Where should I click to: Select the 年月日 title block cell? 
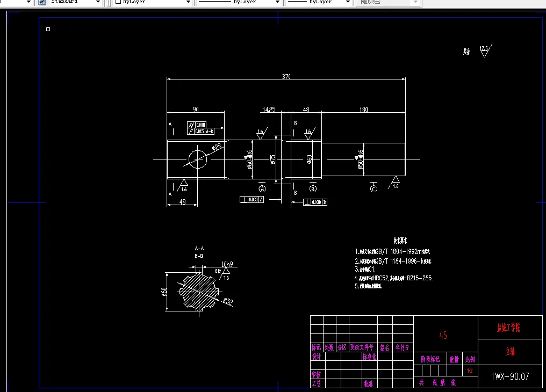pyautogui.click(x=402, y=347)
